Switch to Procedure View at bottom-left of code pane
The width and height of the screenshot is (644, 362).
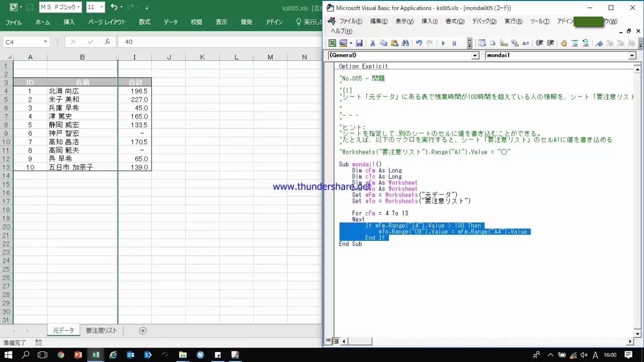[329, 341]
